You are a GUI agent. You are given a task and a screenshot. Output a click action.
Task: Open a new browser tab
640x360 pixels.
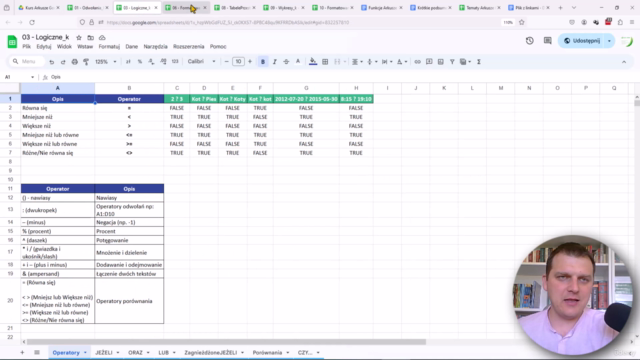(560, 8)
